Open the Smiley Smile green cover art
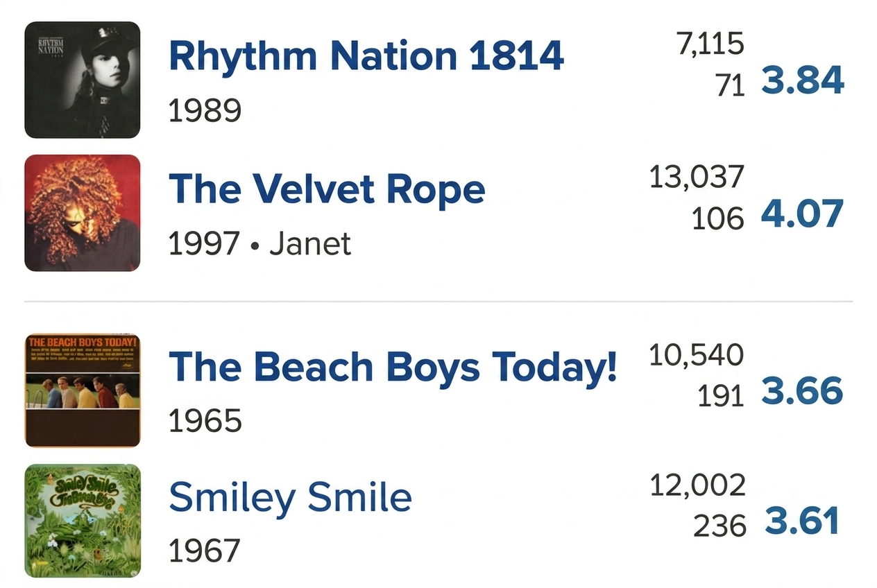 coord(83,521)
